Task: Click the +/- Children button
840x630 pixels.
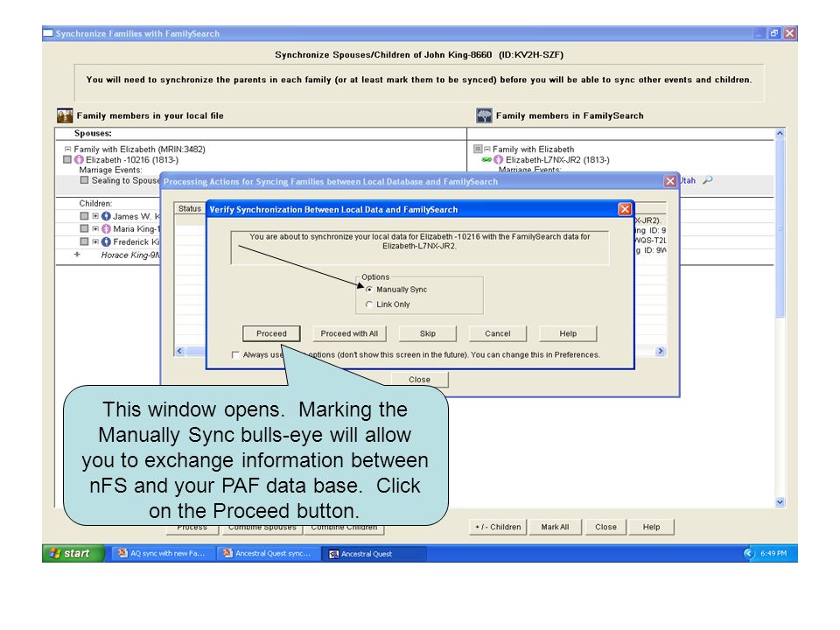Action: click(x=498, y=527)
